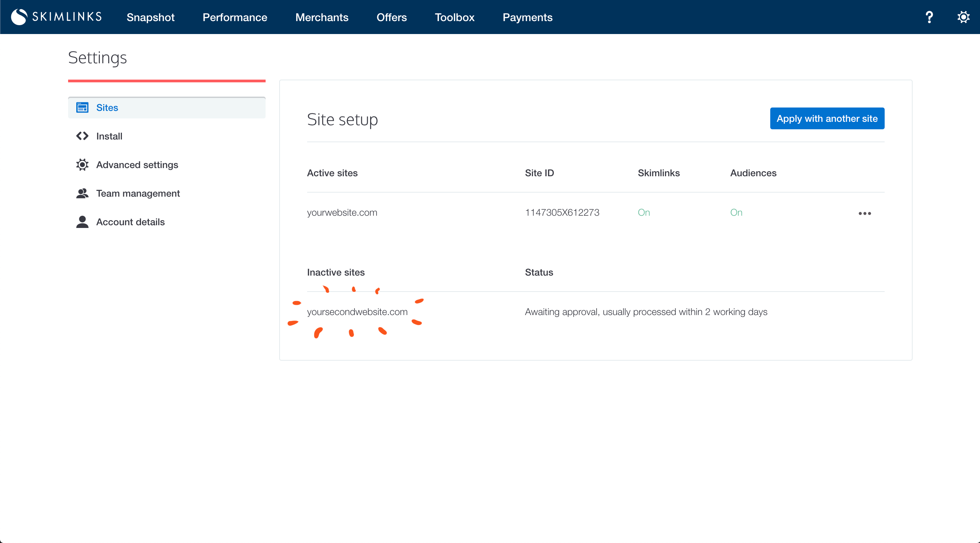The height and width of the screenshot is (543, 980).
Task: Click the Team management people icon
Action: [82, 193]
